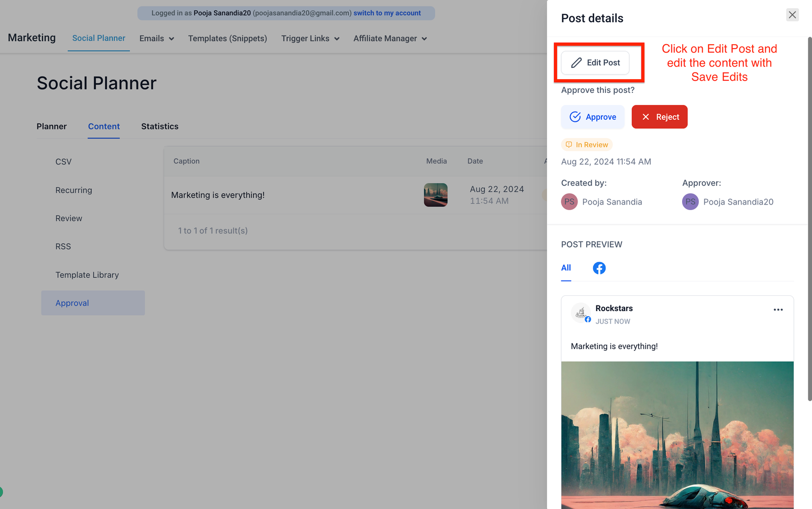This screenshot has height=509, width=812.
Task: Click the Facebook icon in post preview
Action: (599, 268)
